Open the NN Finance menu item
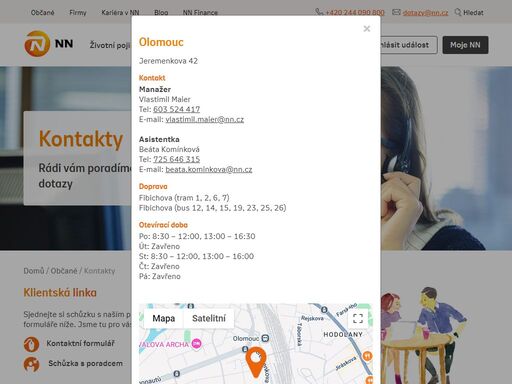 [x=200, y=13]
